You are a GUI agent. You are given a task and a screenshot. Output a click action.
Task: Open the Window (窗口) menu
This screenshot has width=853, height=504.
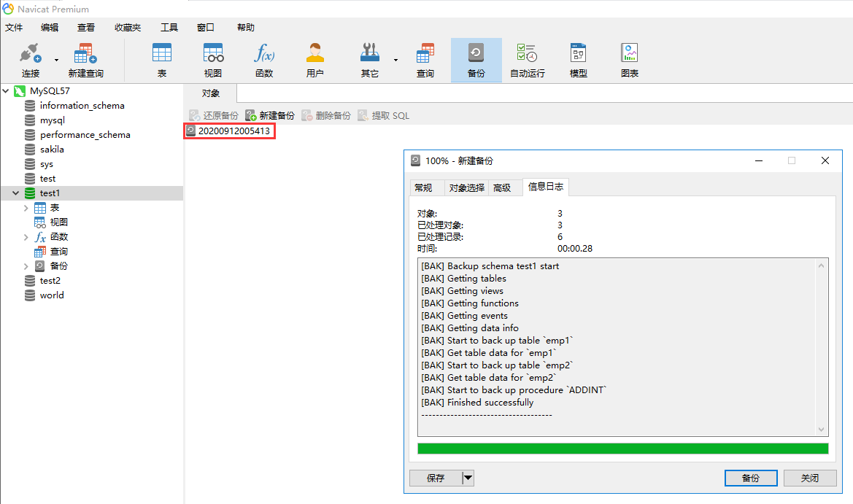click(206, 27)
